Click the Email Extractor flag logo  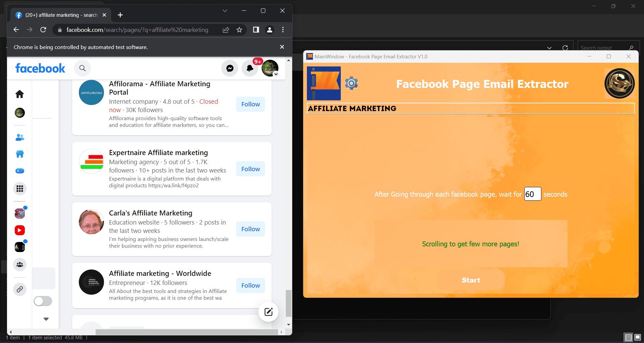pos(324,83)
